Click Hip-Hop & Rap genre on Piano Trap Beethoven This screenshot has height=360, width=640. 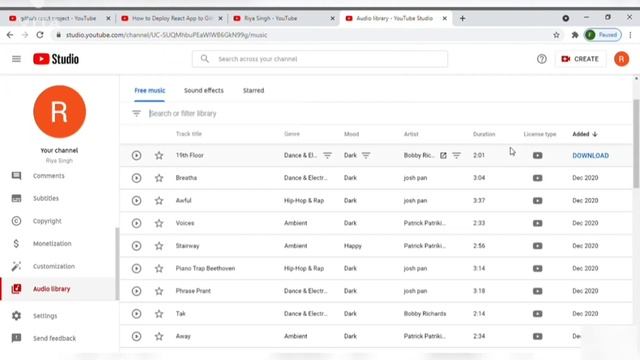coord(304,269)
